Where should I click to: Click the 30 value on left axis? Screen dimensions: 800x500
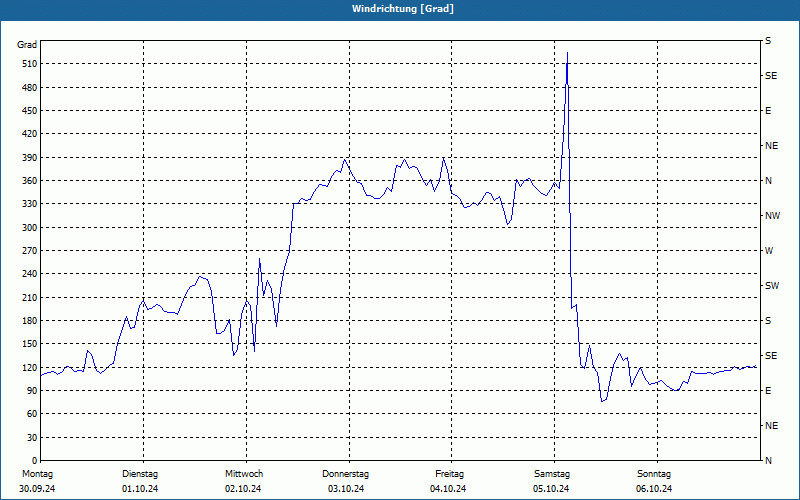[x=31, y=437]
